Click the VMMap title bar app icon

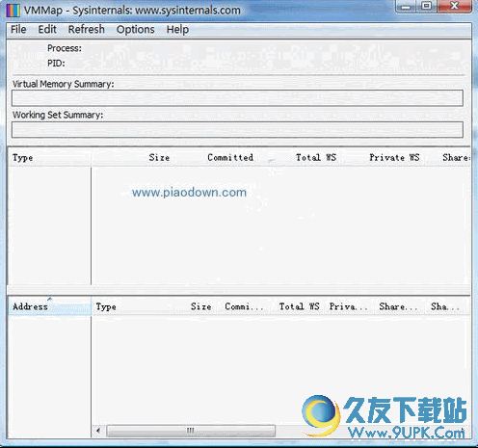click(x=13, y=11)
